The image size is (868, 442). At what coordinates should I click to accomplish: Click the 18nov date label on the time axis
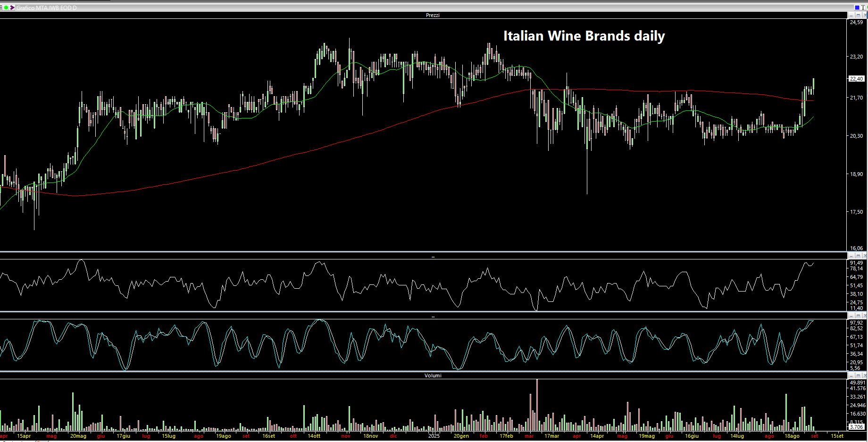(x=370, y=436)
